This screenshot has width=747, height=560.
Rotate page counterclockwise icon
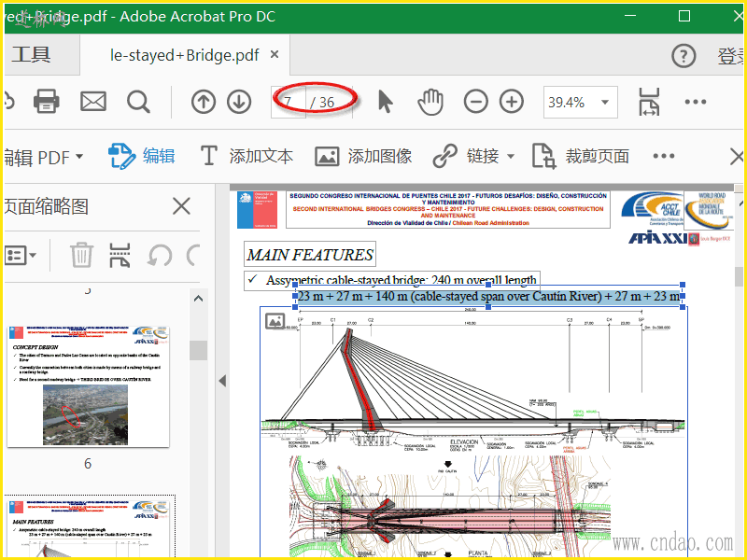[159, 255]
